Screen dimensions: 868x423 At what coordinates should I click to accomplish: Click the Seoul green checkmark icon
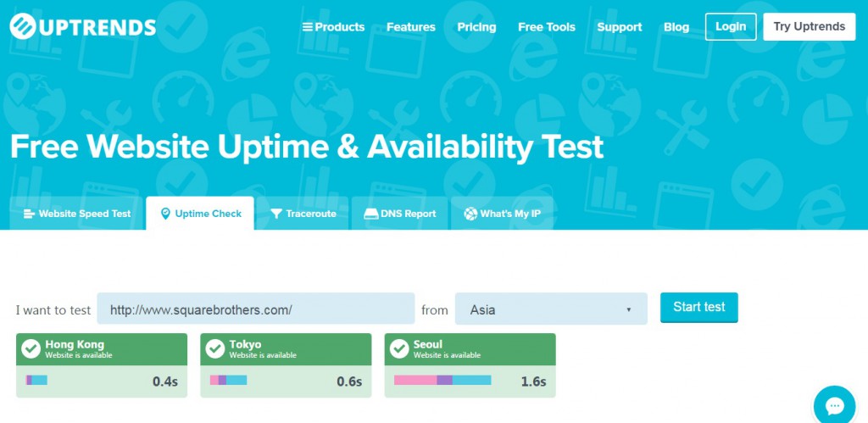(x=399, y=348)
